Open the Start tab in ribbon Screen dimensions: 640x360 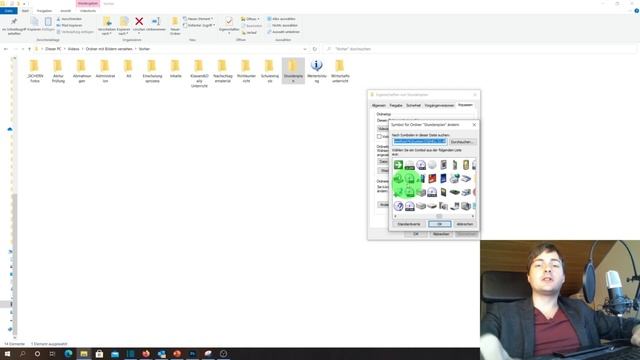click(25, 11)
